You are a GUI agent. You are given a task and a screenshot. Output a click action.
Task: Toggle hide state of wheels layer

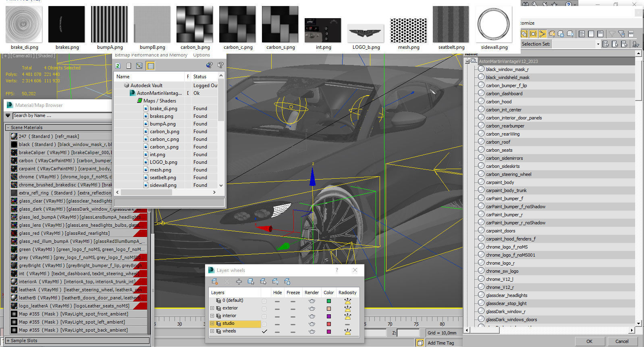277,332
